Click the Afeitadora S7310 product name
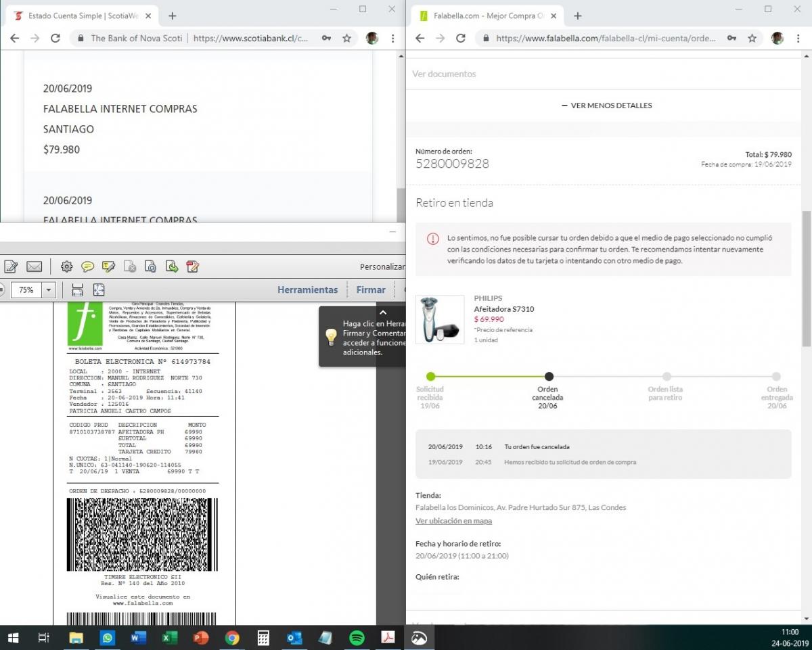Screen dimensions: 812x650 coord(503,309)
